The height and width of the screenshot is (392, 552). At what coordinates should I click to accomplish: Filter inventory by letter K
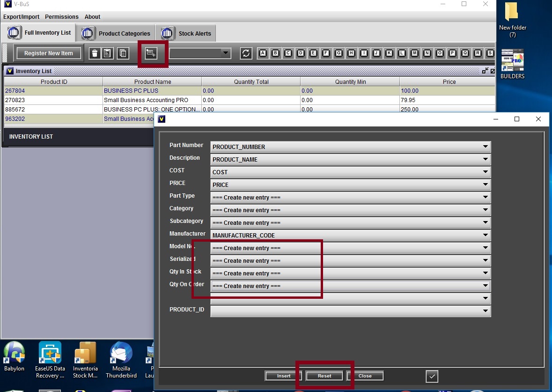[x=390, y=53]
